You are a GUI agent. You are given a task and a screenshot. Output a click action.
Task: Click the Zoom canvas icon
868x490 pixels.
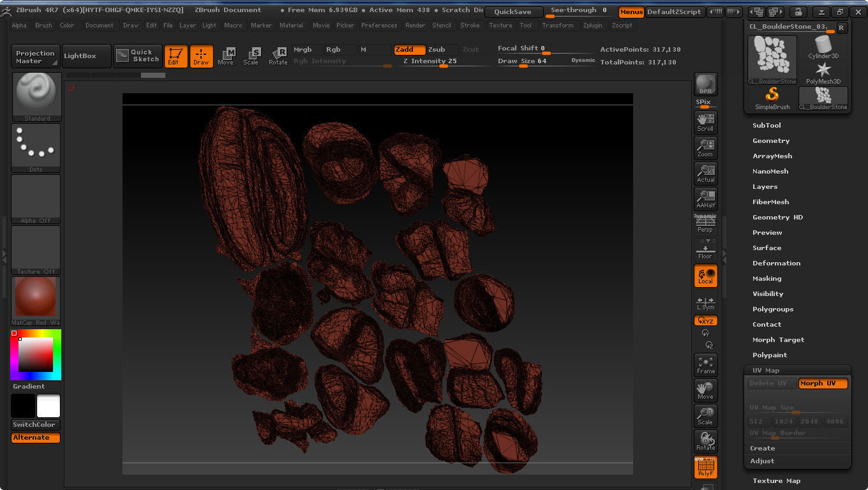(705, 148)
